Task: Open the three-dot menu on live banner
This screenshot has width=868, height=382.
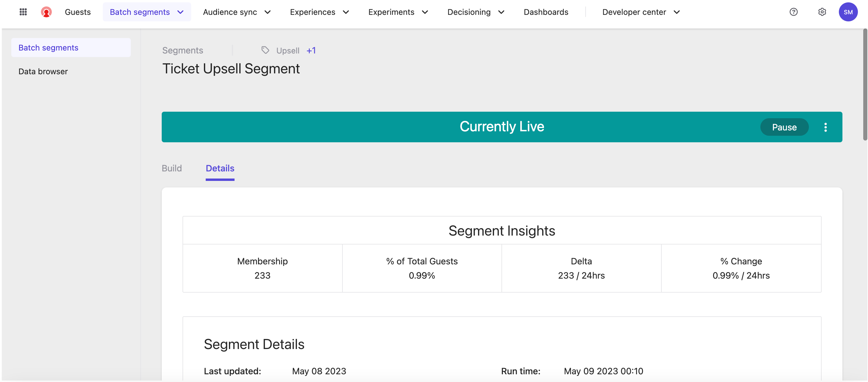Action: (x=825, y=127)
